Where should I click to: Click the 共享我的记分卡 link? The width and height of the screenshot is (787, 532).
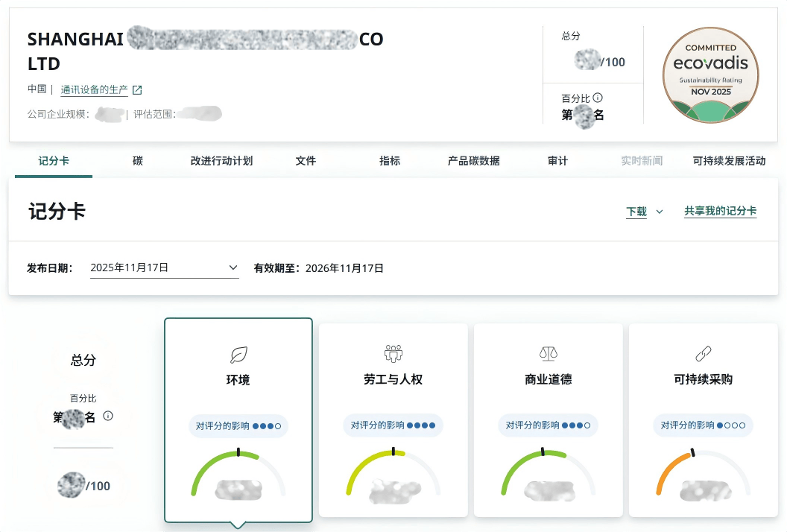tap(720, 212)
